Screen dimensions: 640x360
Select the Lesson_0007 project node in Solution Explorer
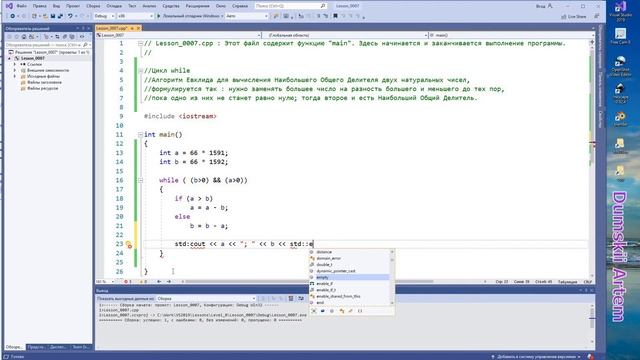click(x=33, y=58)
